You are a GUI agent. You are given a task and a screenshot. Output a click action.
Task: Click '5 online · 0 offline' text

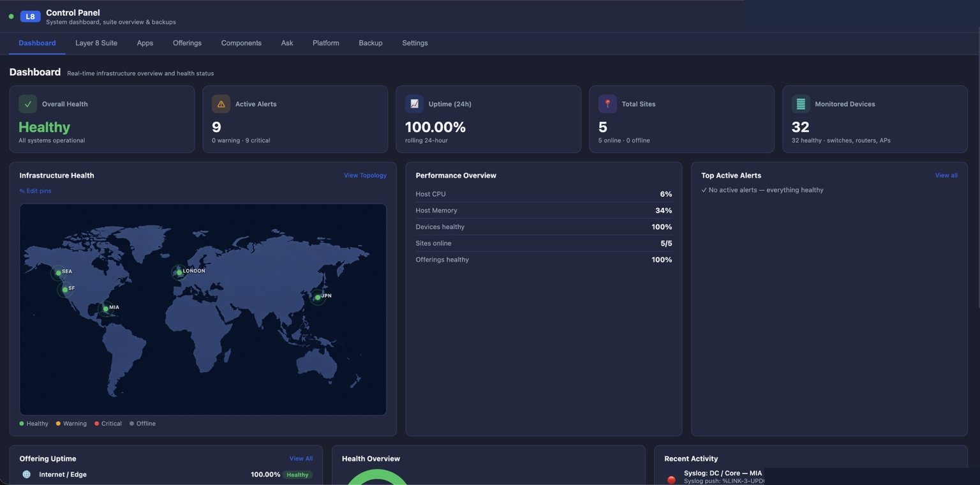pyautogui.click(x=624, y=140)
